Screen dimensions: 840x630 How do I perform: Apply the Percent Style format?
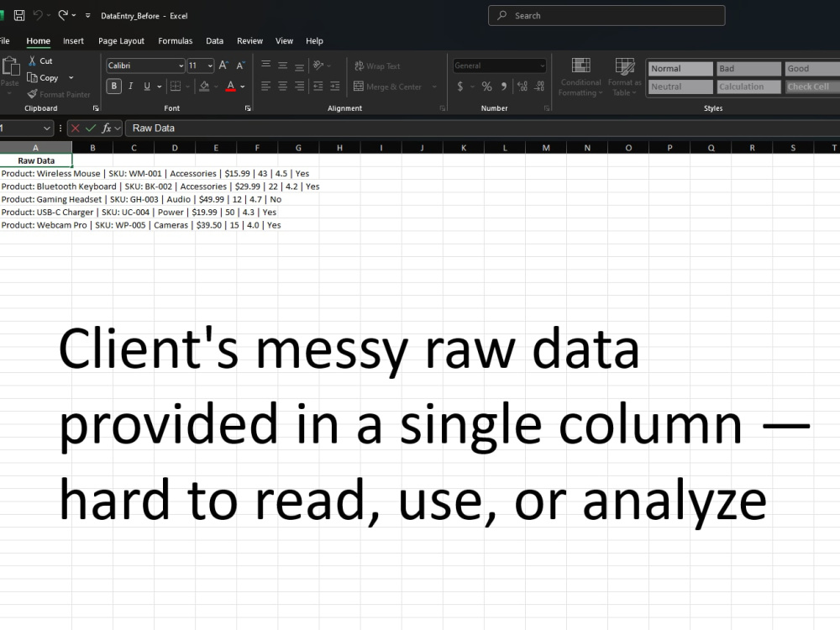pyautogui.click(x=486, y=87)
